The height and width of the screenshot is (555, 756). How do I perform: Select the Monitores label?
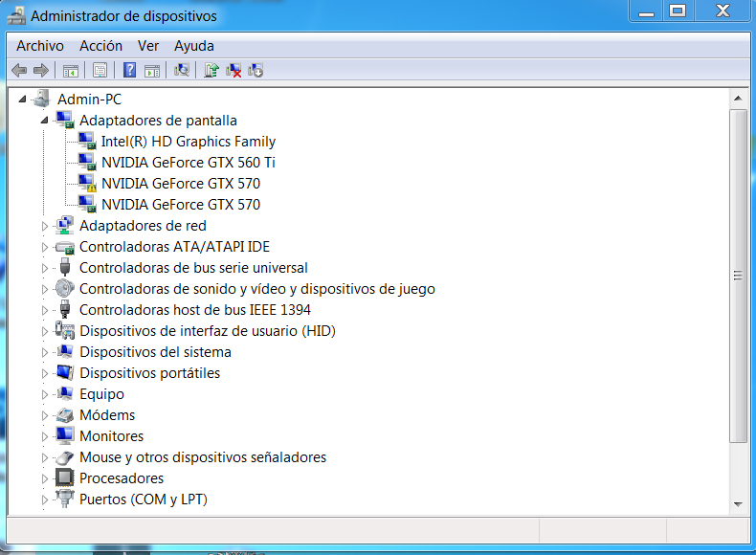click(x=111, y=436)
